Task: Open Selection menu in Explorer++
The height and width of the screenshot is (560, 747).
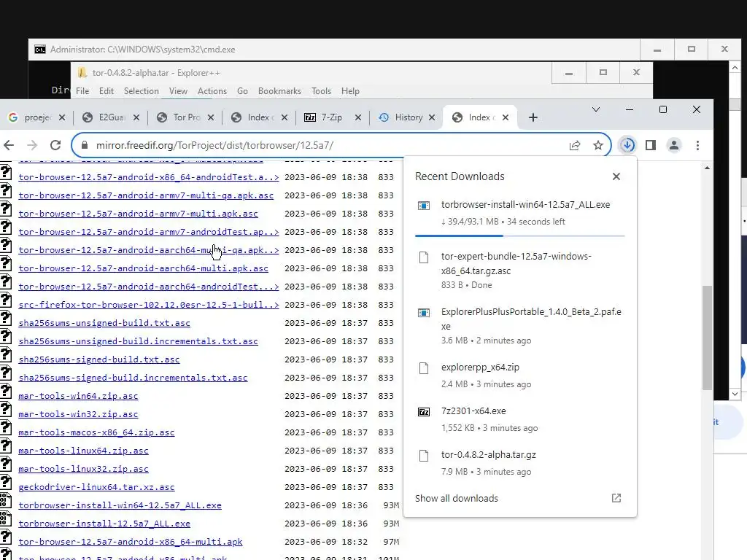Action: (141, 91)
